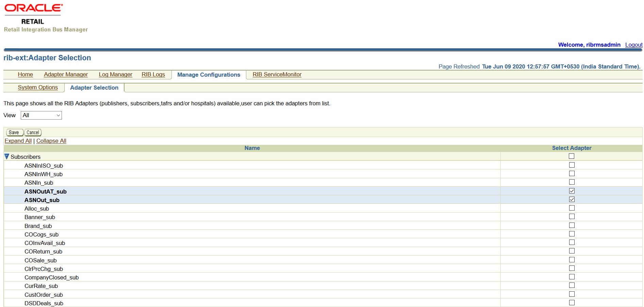This screenshot has height=307, width=644.
Task: Check the Subscribers select-all checkbox
Action: [572, 156]
